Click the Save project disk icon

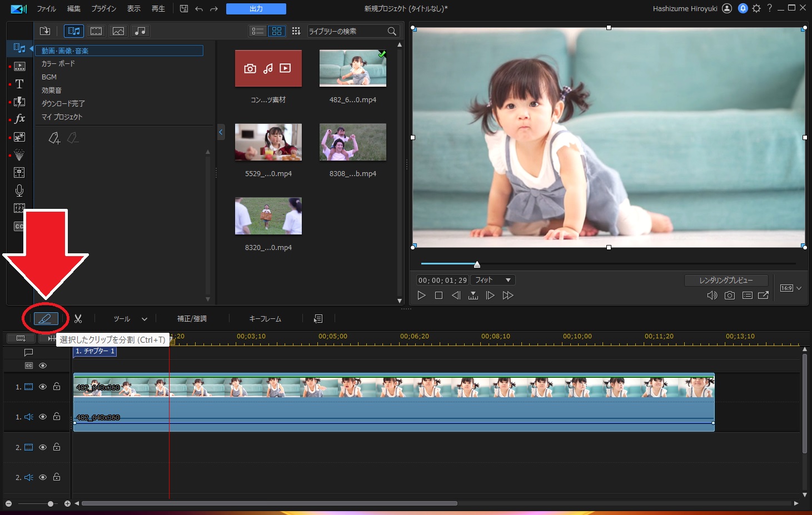184,8
